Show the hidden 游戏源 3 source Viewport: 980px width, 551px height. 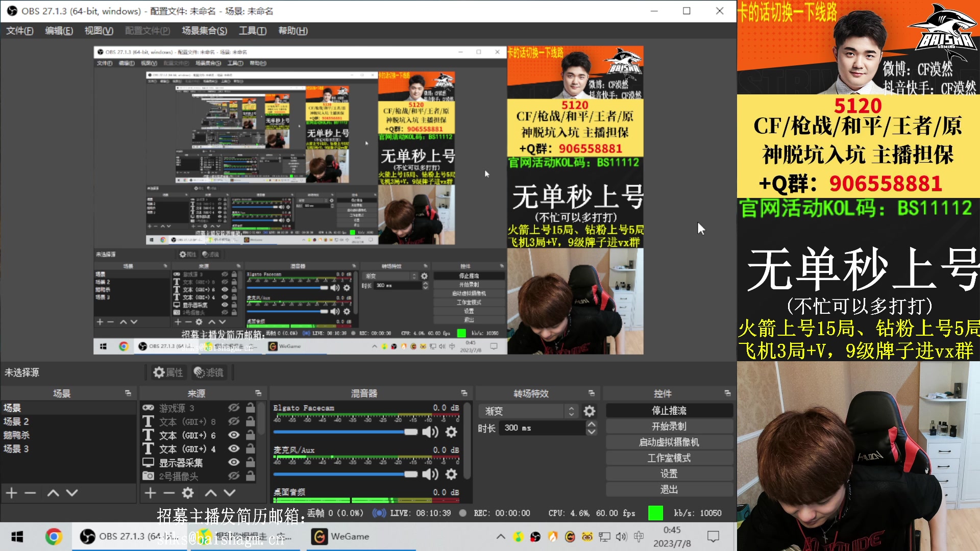click(x=234, y=408)
